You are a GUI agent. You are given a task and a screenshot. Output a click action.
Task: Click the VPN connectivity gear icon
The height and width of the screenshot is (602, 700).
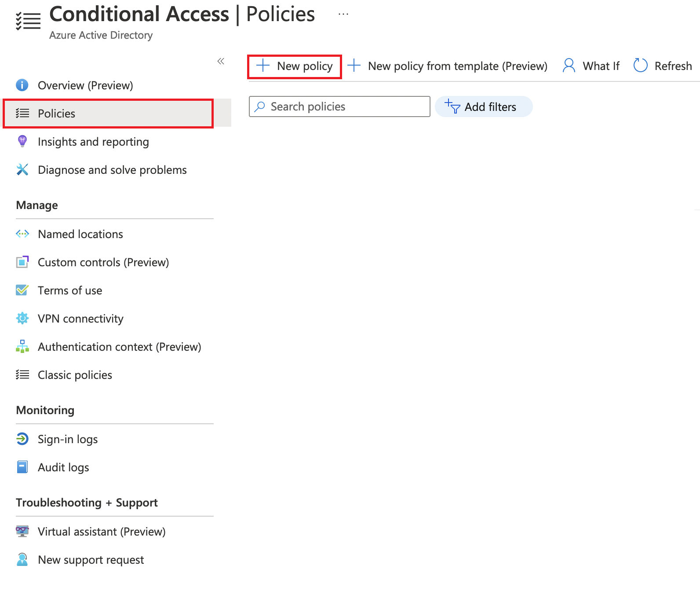pyautogui.click(x=22, y=318)
